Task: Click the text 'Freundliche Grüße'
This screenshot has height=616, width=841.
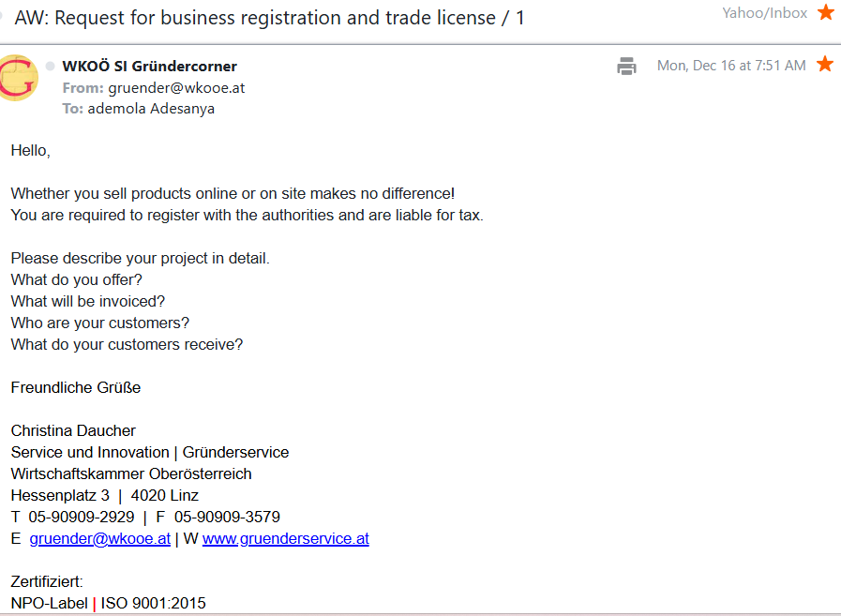Action: [76, 388]
